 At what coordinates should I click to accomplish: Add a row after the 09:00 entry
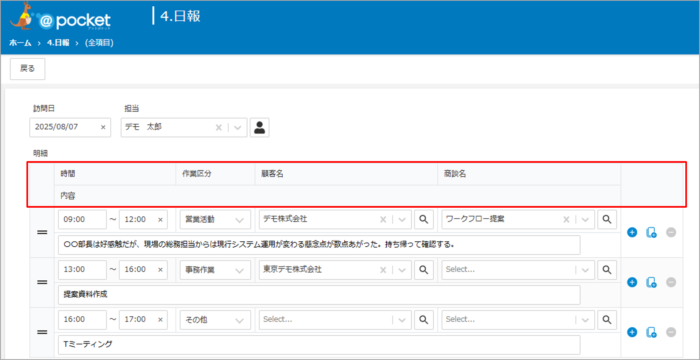(x=632, y=232)
